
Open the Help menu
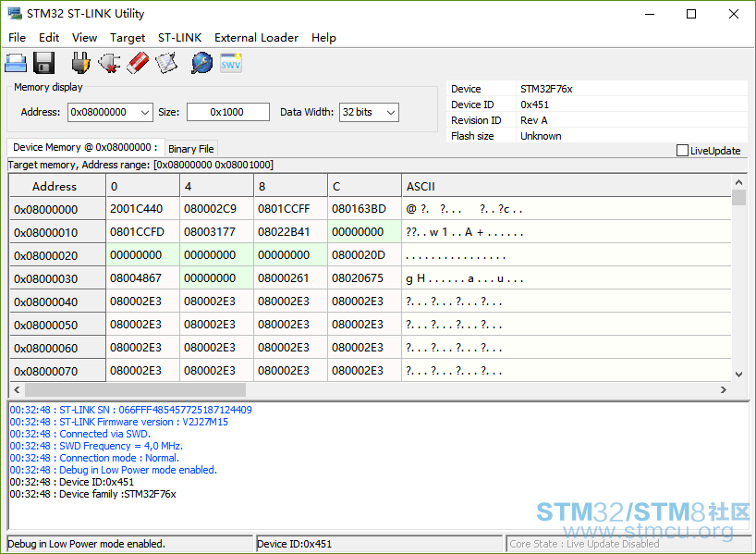323,38
